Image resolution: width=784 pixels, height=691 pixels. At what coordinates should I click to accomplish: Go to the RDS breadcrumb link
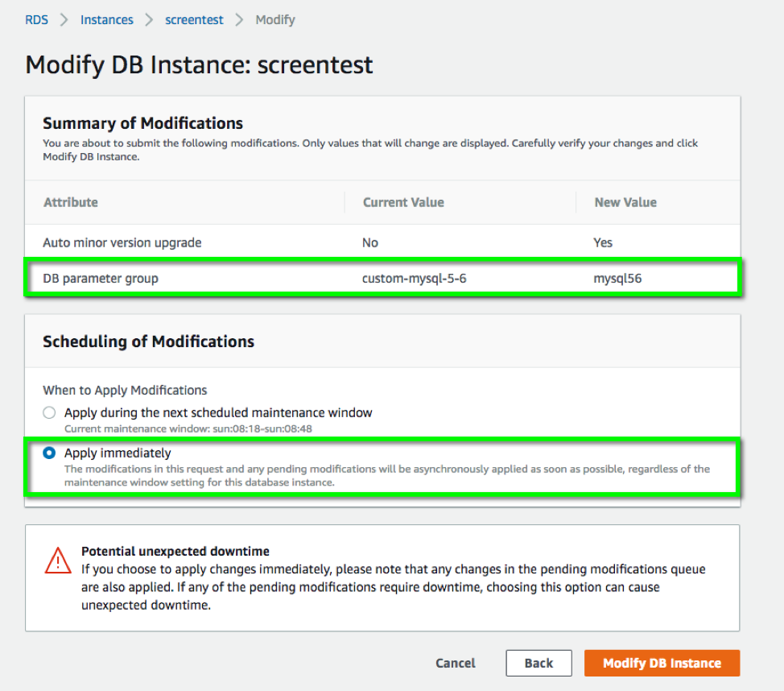coord(37,20)
